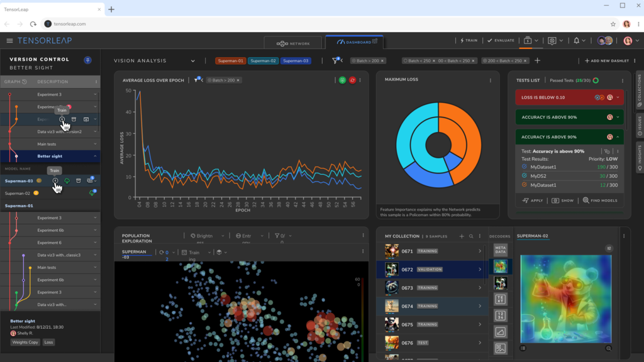Open the filter funnel next to the model tags
644x362 pixels.
(x=336, y=61)
